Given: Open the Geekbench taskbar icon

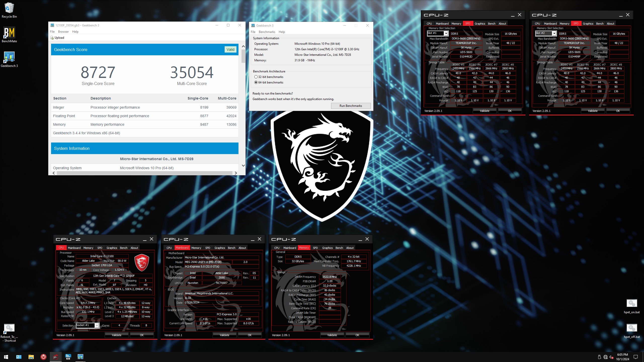Looking at the screenshot, I should tap(80, 357).
